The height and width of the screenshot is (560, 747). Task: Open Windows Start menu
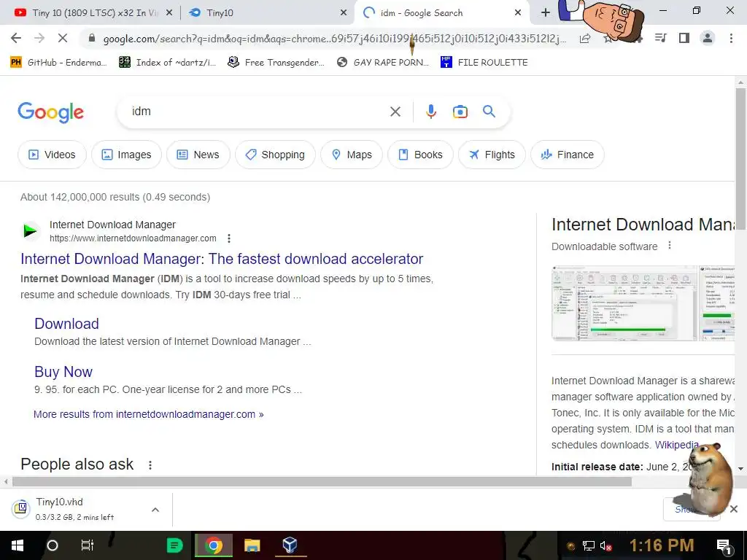18,545
